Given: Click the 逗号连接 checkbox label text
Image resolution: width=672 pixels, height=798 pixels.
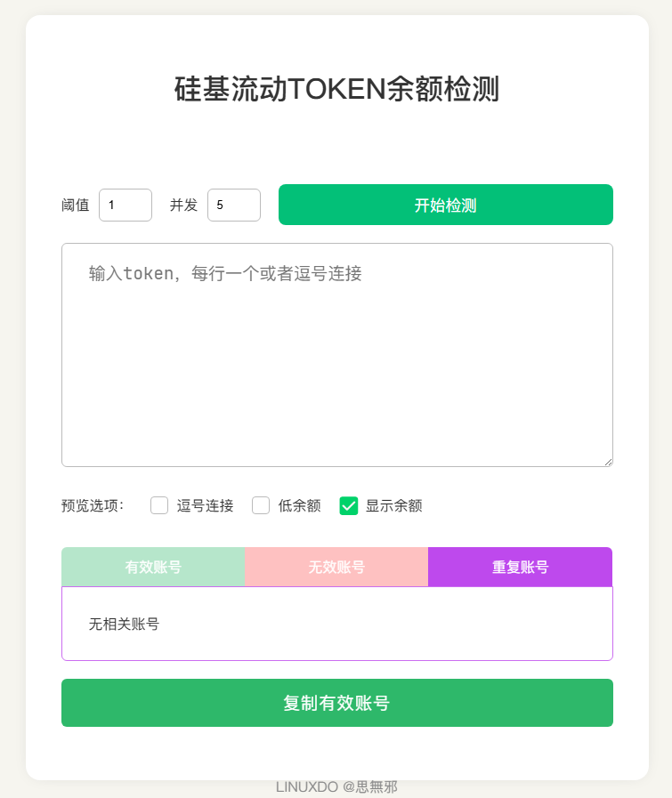Looking at the screenshot, I should (x=206, y=506).
